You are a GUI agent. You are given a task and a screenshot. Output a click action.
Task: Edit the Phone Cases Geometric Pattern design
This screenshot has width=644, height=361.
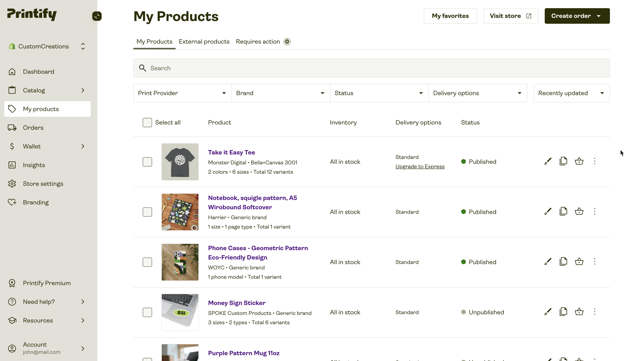coord(548,262)
